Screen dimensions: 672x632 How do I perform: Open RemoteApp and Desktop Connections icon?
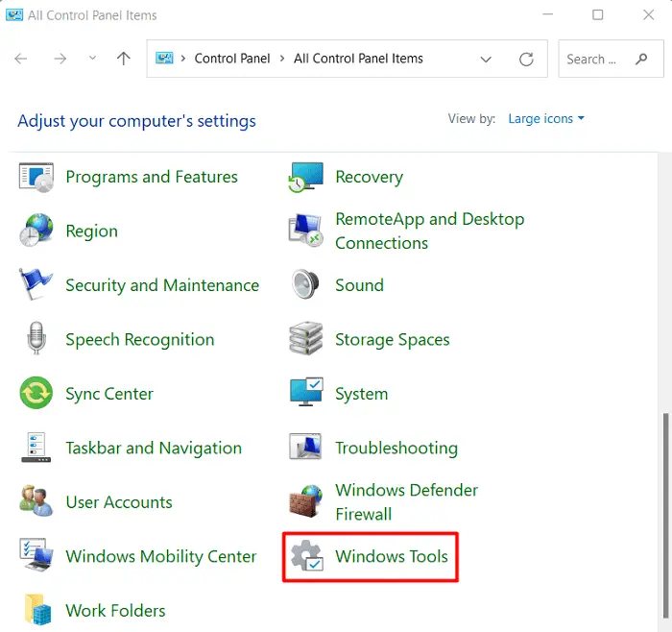click(305, 231)
